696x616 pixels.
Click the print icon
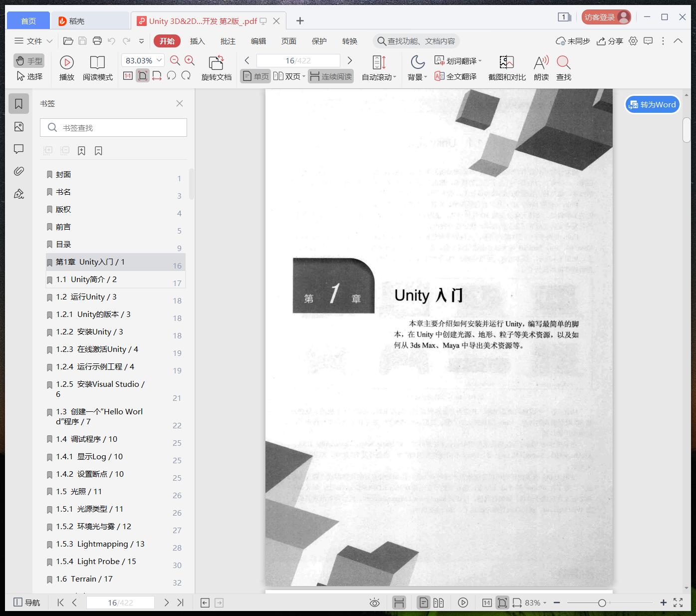click(x=97, y=41)
